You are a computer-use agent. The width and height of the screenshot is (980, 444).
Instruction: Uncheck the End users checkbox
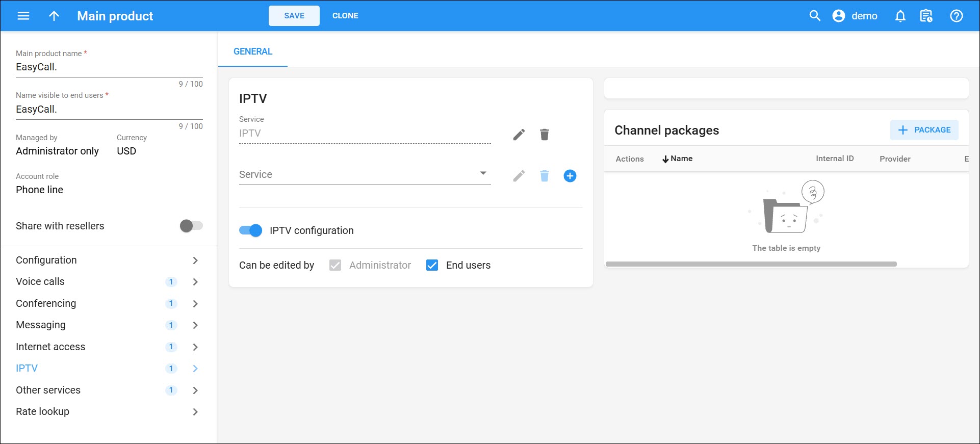pos(432,265)
